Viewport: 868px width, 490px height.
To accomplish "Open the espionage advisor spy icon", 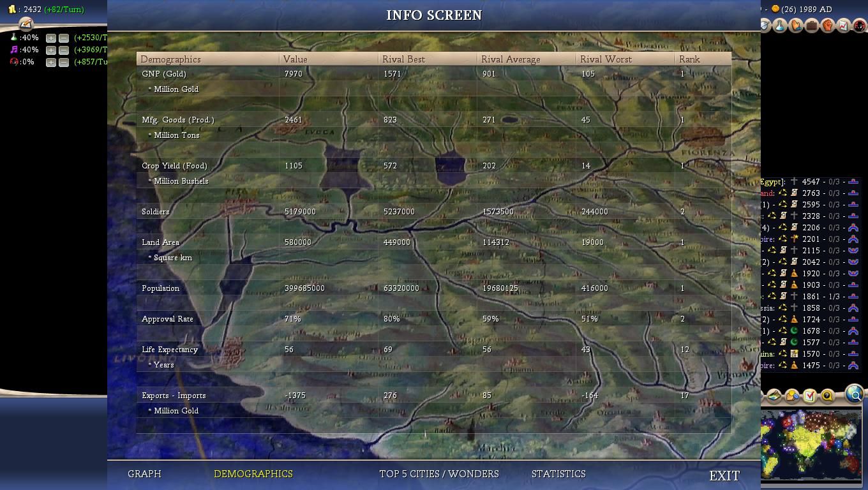I will click(859, 26).
